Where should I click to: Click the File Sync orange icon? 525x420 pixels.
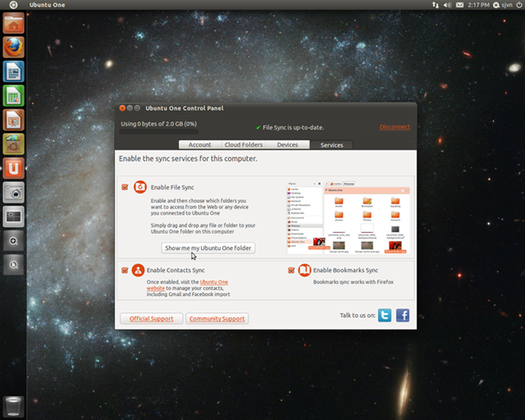[140, 187]
